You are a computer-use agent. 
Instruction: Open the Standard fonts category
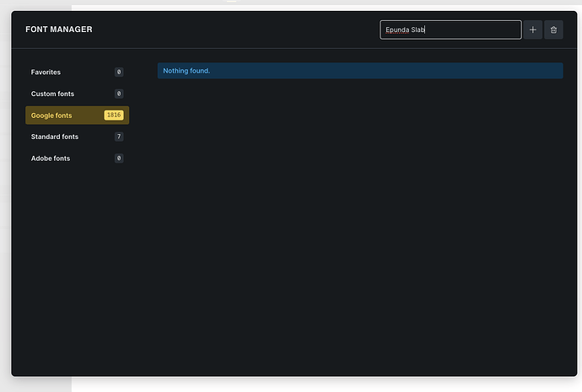pyautogui.click(x=78, y=137)
